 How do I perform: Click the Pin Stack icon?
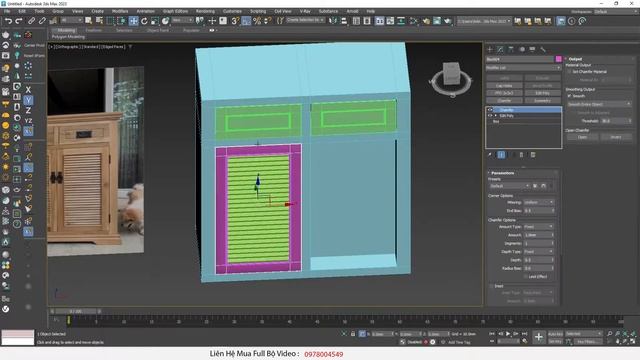tap(490, 155)
